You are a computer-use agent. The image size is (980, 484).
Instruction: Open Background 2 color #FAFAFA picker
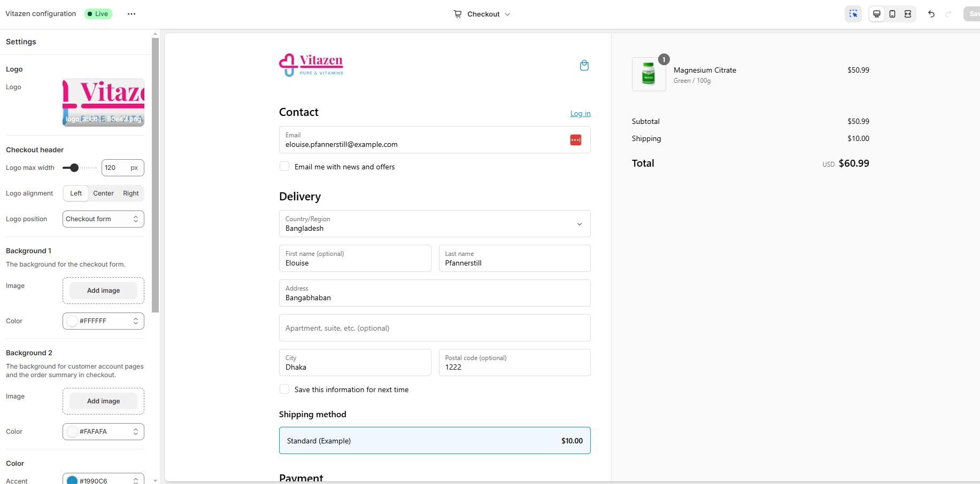tap(103, 432)
